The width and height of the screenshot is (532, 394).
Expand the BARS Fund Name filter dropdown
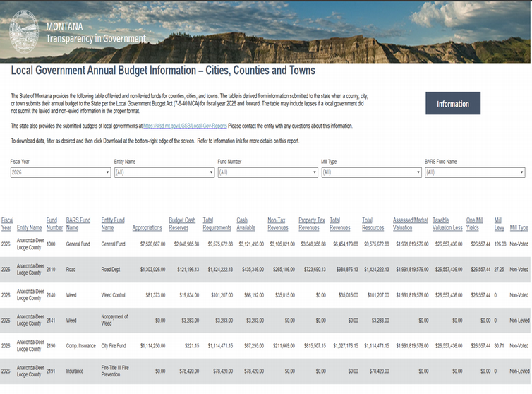pos(475,172)
